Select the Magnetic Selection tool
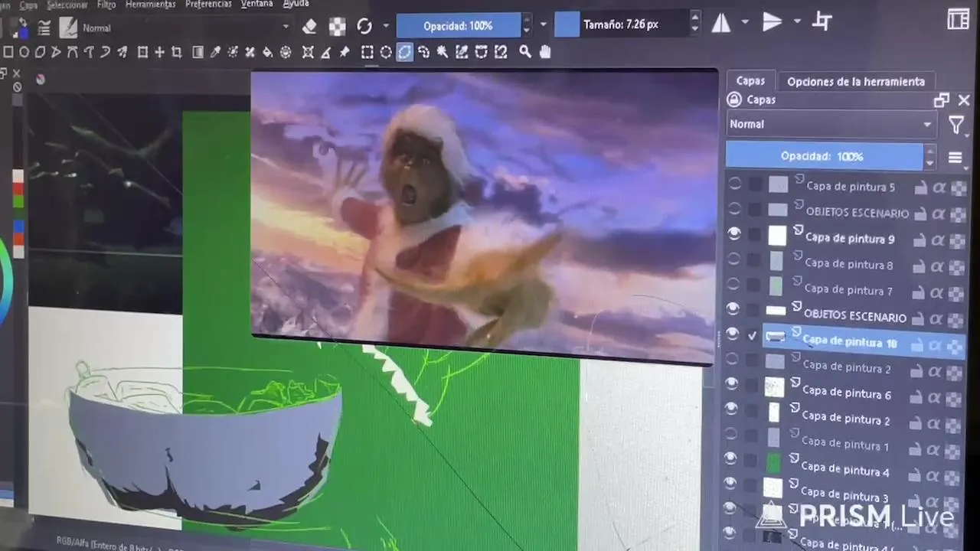 click(x=501, y=52)
